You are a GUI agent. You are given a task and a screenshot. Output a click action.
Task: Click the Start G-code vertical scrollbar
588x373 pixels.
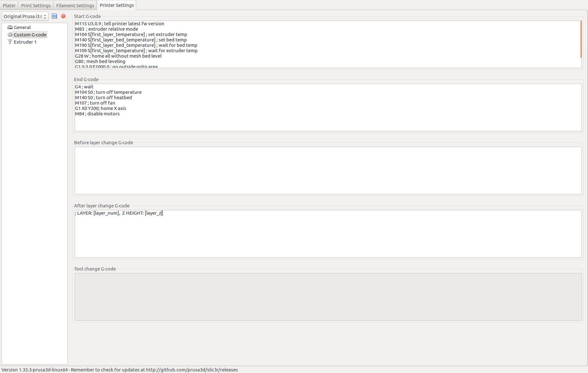[581, 39]
